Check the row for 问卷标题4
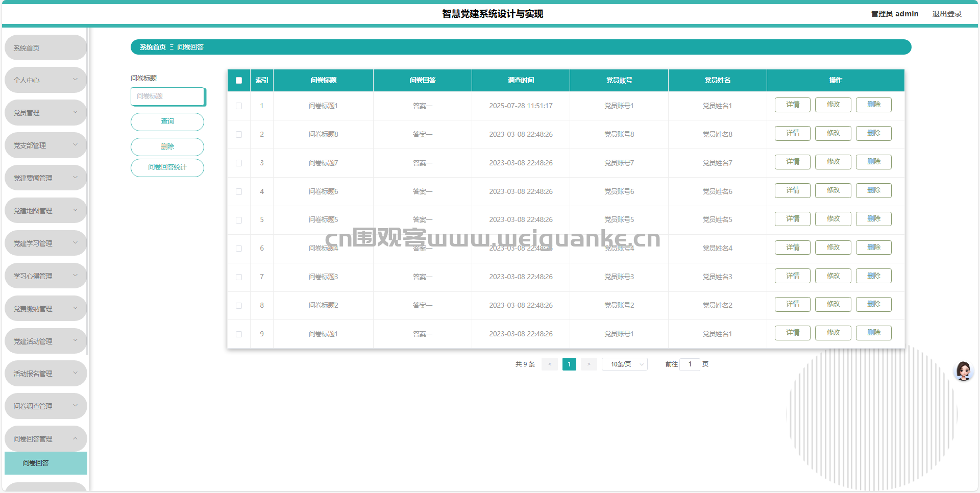This screenshot has width=980, height=493. pos(239,249)
